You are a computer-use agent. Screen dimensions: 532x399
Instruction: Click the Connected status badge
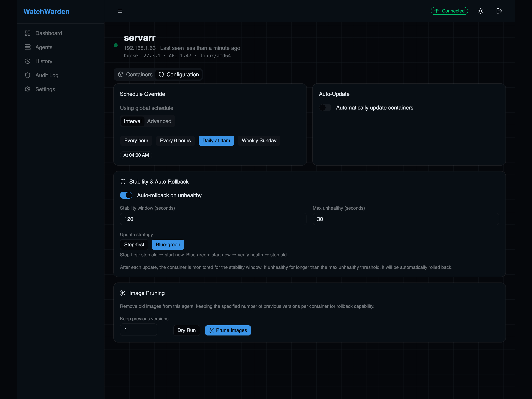(449, 11)
